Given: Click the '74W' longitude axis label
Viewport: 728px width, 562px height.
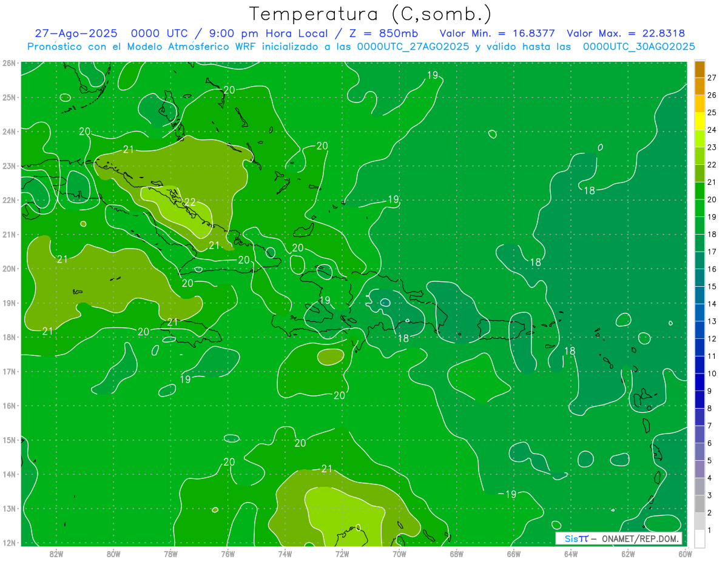Looking at the screenshot, I should (285, 553).
